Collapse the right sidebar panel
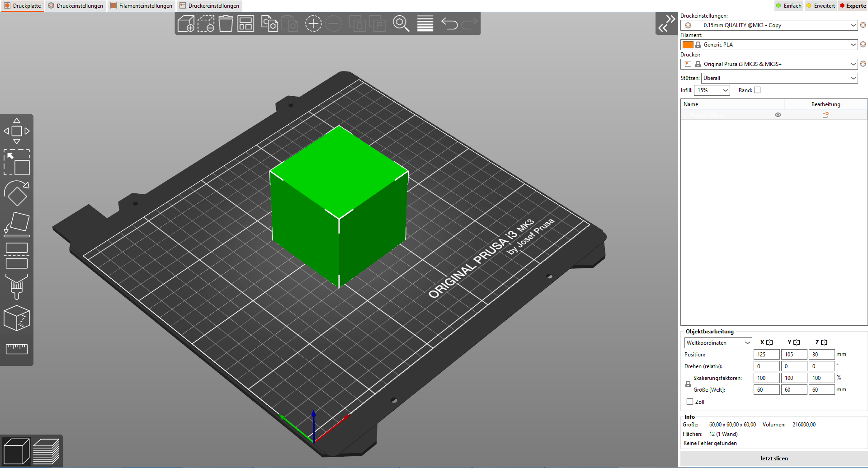 point(667,23)
